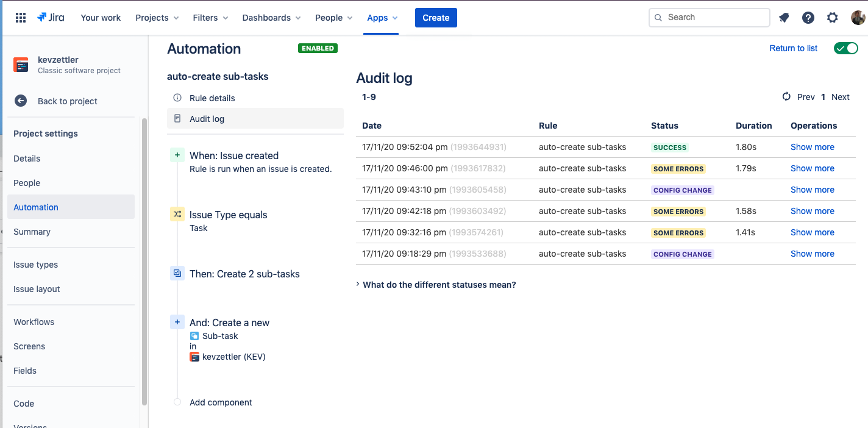Open 'Return to list' link
The image size is (868, 428).
click(793, 48)
